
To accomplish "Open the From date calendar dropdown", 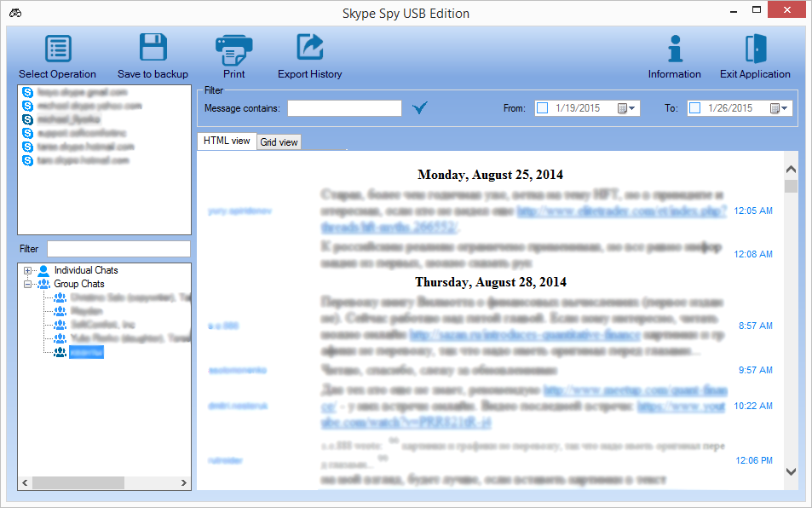I will tap(628, 107).
